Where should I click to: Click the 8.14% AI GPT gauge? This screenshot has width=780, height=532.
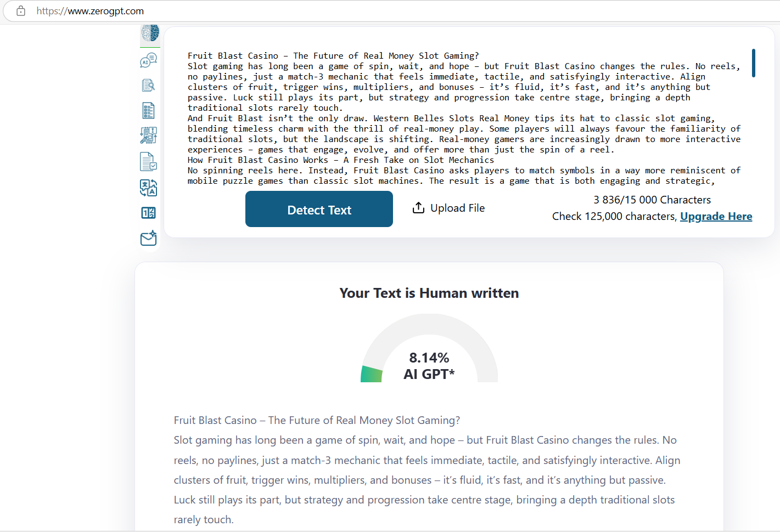pos(429,349)
